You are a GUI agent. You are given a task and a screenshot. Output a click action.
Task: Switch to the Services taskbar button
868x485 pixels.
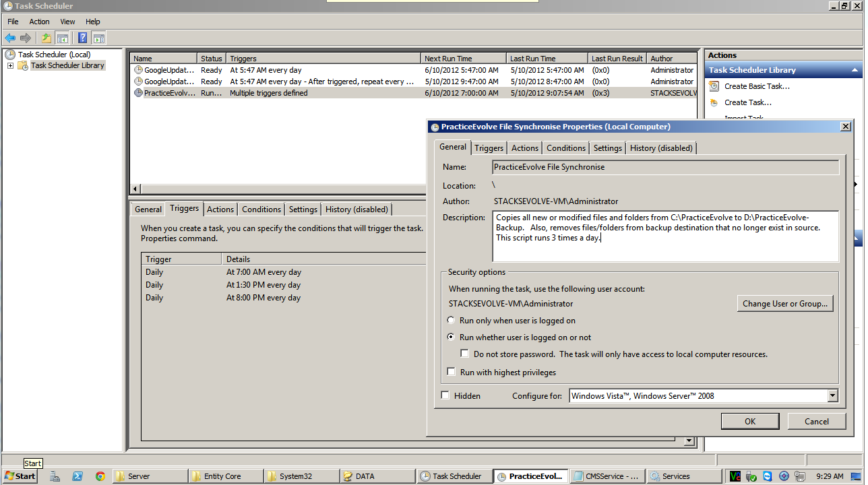[683, 476]
